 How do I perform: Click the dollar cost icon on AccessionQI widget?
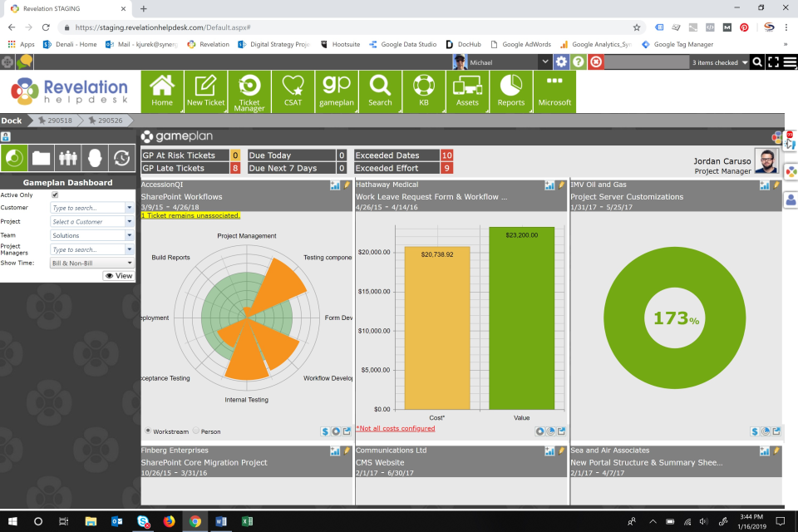(324, 431)
